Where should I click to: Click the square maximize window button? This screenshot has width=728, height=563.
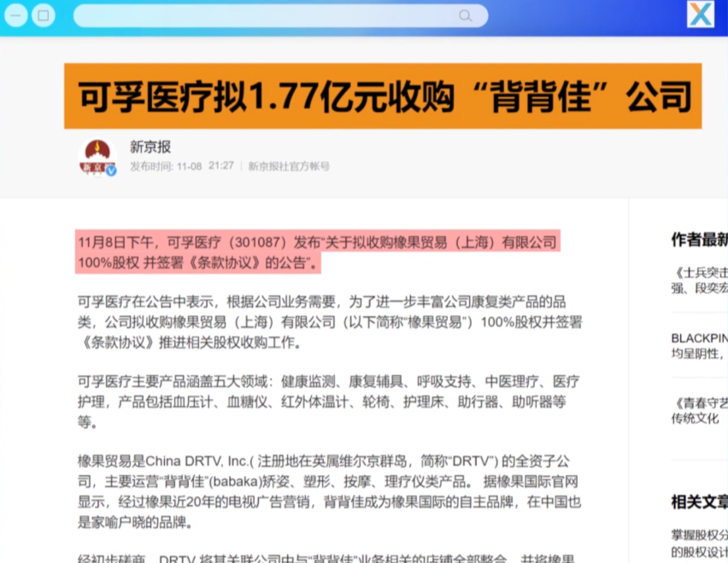(x=42, y=15)
